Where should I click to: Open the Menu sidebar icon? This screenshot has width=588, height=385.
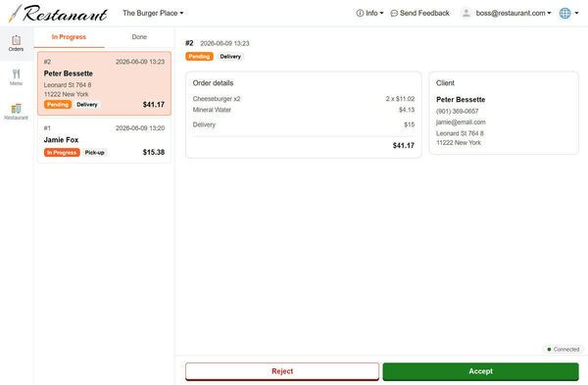click(16, 77)
